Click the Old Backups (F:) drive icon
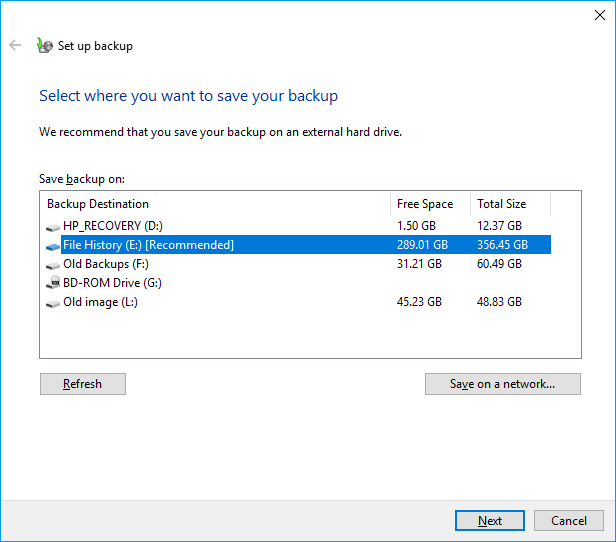616x542 pixels. (x=53, y=264)
